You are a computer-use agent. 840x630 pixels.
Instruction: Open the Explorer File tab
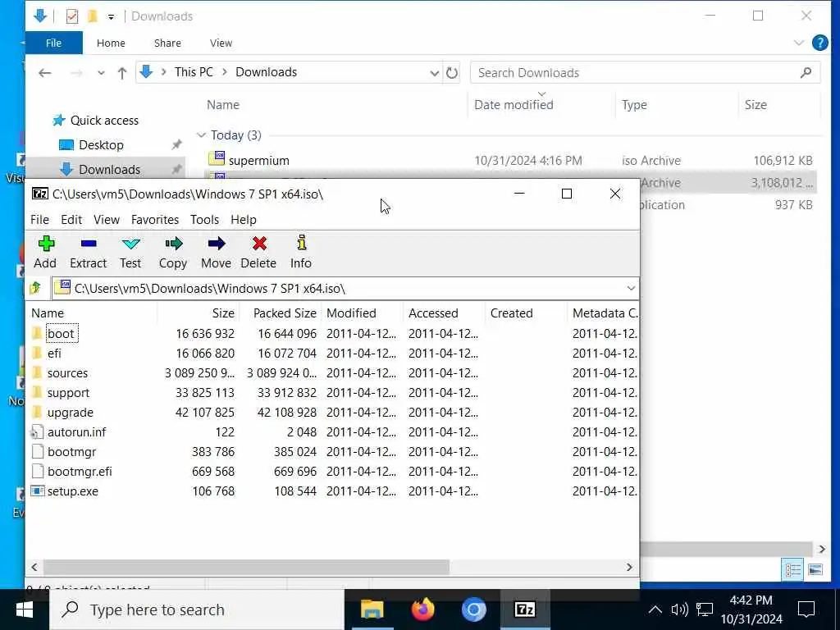tap(53, 43)
